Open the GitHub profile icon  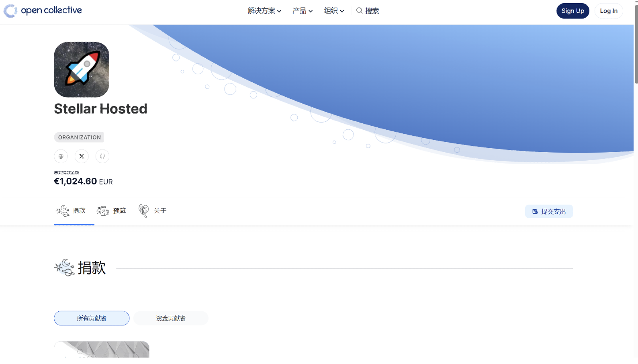(x=102, y=156)
